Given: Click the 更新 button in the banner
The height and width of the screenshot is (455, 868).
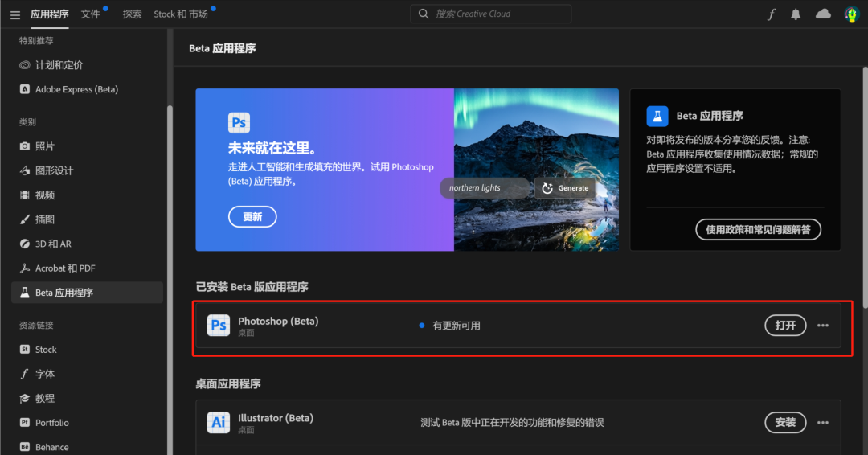Looking at the screenshot, I should pyautogui.click(x=252, y=216).
